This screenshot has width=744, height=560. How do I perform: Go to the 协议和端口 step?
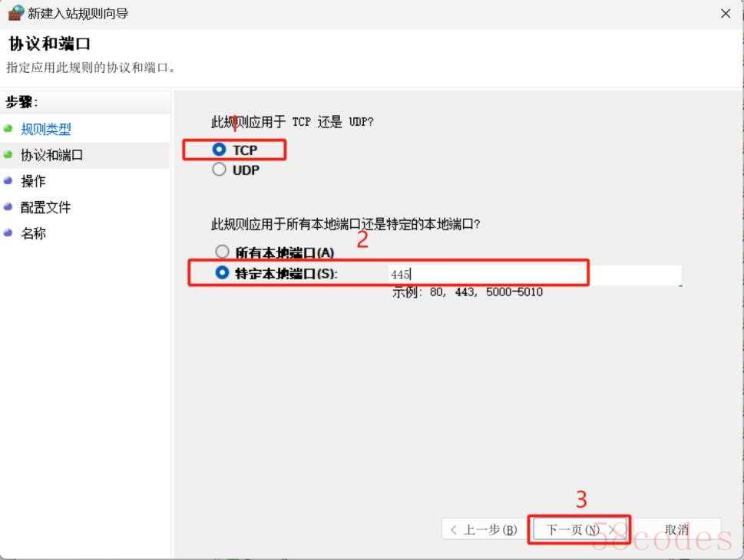[51, 155]
